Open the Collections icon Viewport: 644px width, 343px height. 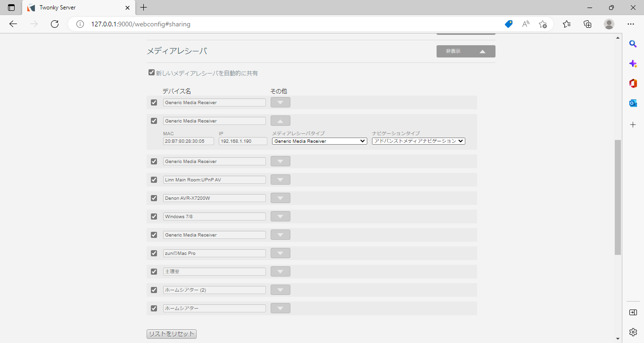tap(587, 24)
